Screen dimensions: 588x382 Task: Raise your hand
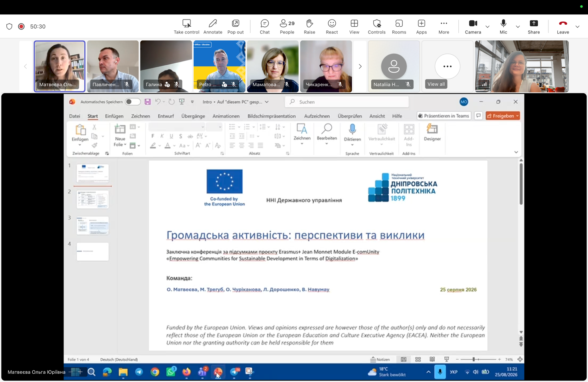tap(309, 27)
